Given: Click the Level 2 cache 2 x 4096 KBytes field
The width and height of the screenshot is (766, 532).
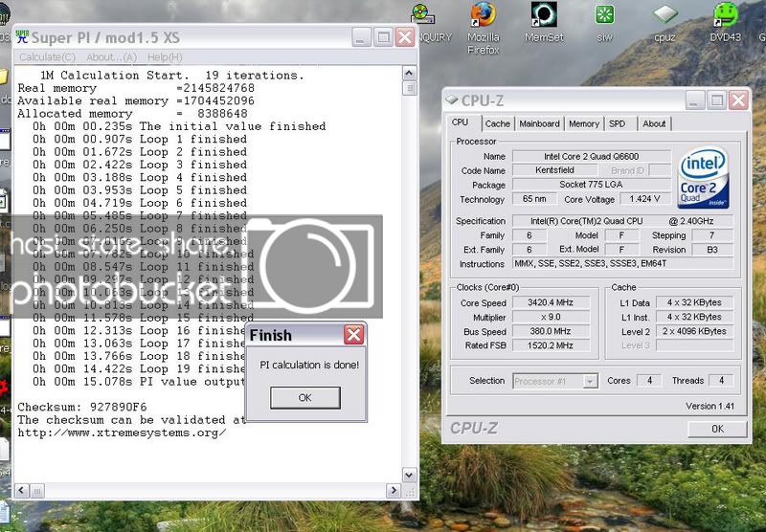Looking at the screenshot, I should pyautogui.click(x=694, y=331).
